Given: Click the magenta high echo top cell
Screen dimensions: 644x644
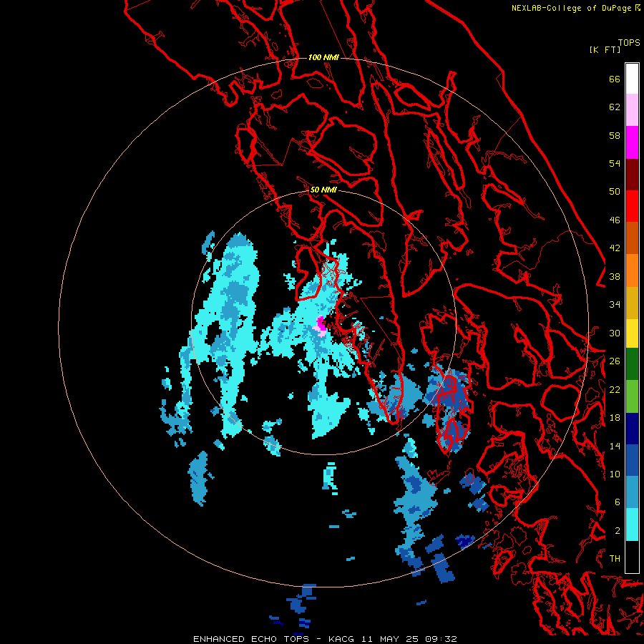Looking at the screenshot, I should 321,323.
